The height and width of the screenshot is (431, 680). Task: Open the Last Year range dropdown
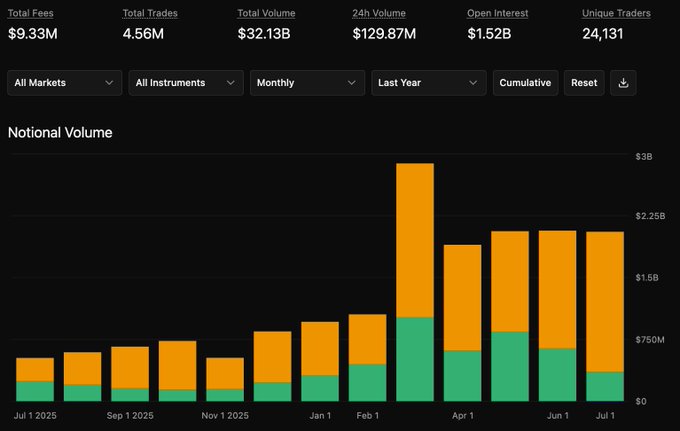(x=428, y=83)
